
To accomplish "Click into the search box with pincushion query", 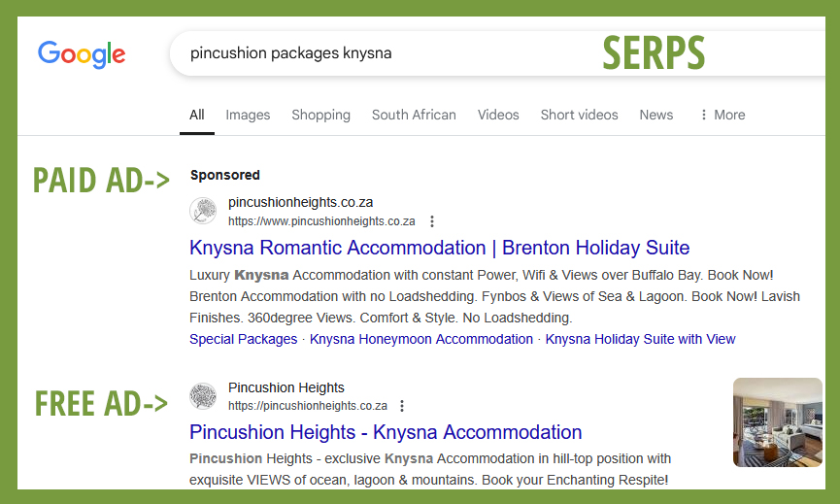I will 497,53.
